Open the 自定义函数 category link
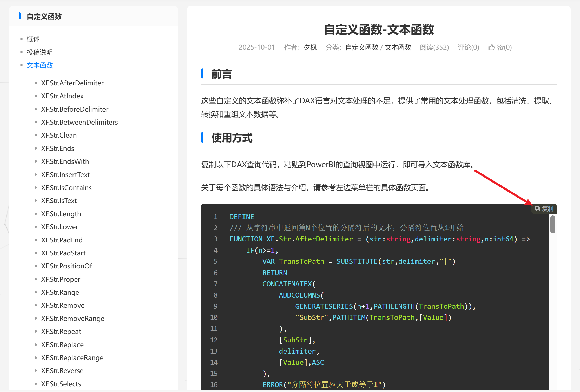The width and height of the screenshot is (580, 392). click(362, 47)
